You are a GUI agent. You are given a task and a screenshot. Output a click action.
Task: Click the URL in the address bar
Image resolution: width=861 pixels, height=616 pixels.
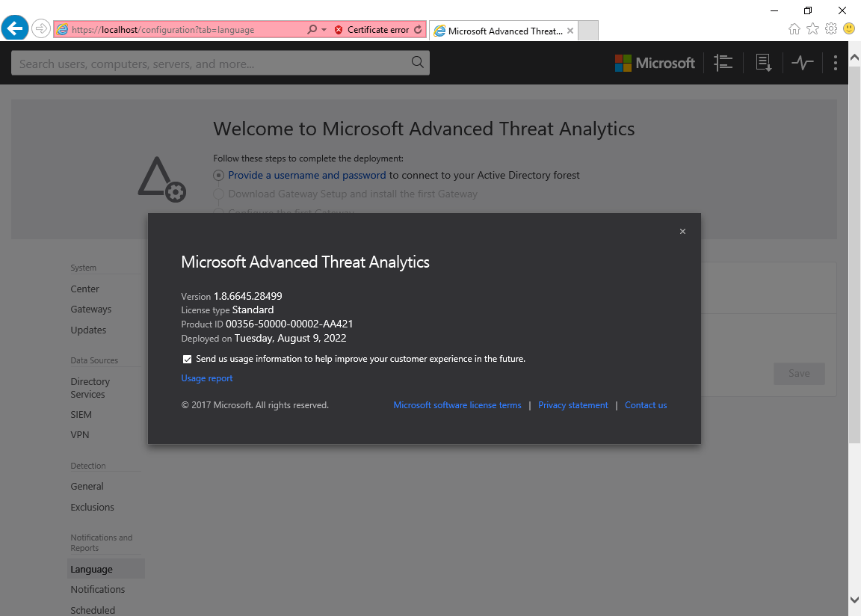pos(163,30)
